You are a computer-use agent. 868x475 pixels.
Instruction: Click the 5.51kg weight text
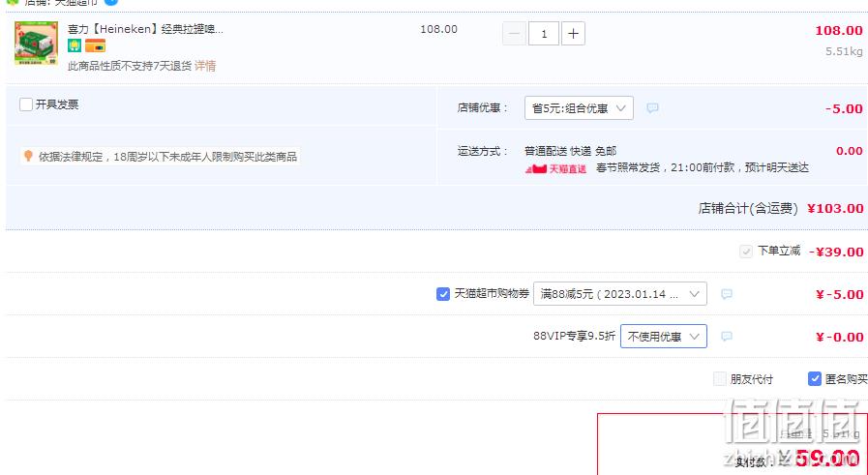844,51
